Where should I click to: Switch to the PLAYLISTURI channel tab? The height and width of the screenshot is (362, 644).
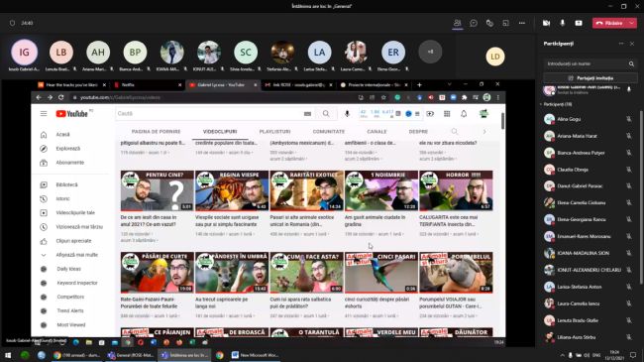click(x=274, y=132)
